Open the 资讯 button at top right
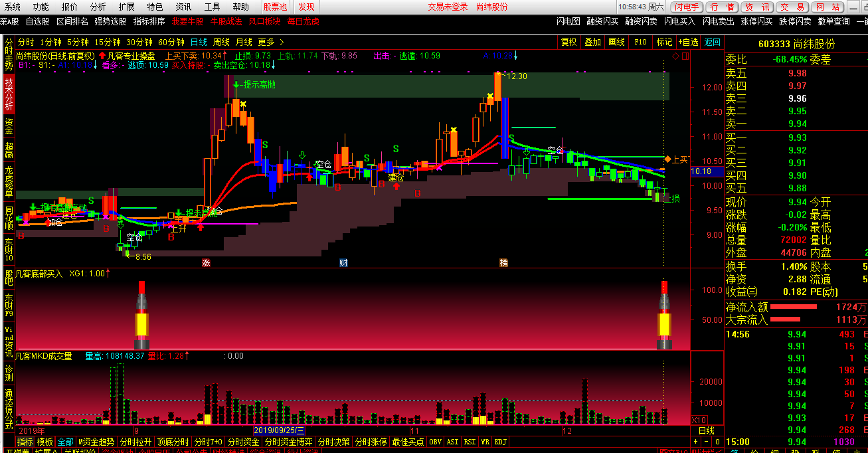Viewport: 868px width, 453px height. point(757,7)
